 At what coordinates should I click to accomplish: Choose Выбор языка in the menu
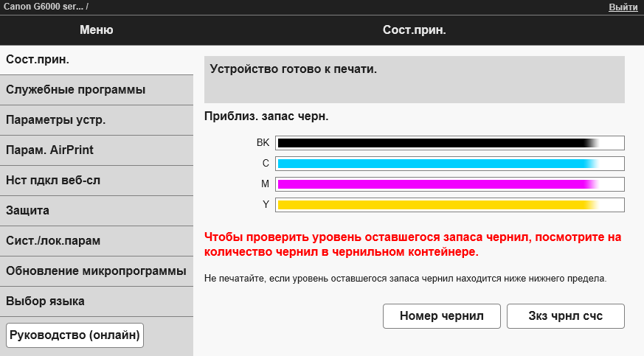[96, 301]
